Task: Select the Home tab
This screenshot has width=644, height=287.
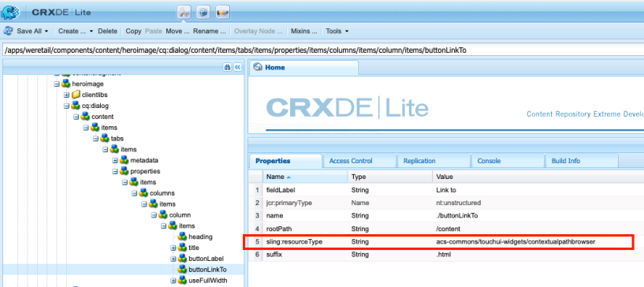Action: tap(304, 67)
